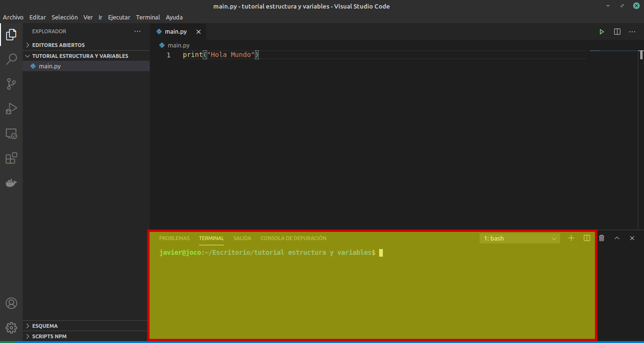Open the Ver menu
Screen dimensions: 644x343
(88, 17)
